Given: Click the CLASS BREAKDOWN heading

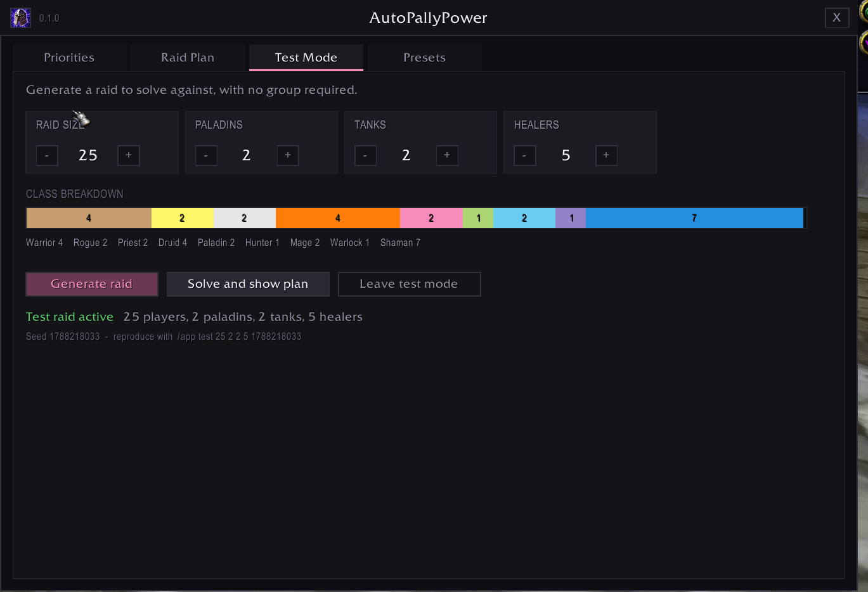Looking at the screenshot, I should click(75, 194).
